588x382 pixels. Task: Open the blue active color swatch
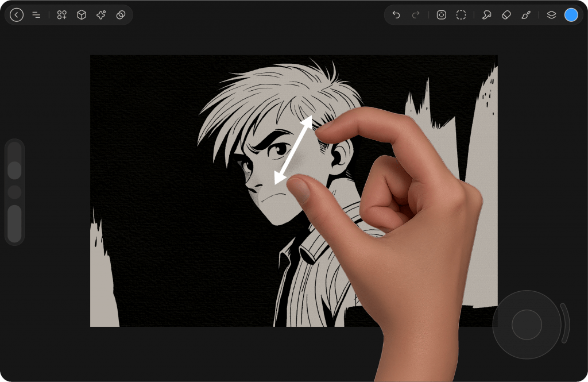coord(571,15)
